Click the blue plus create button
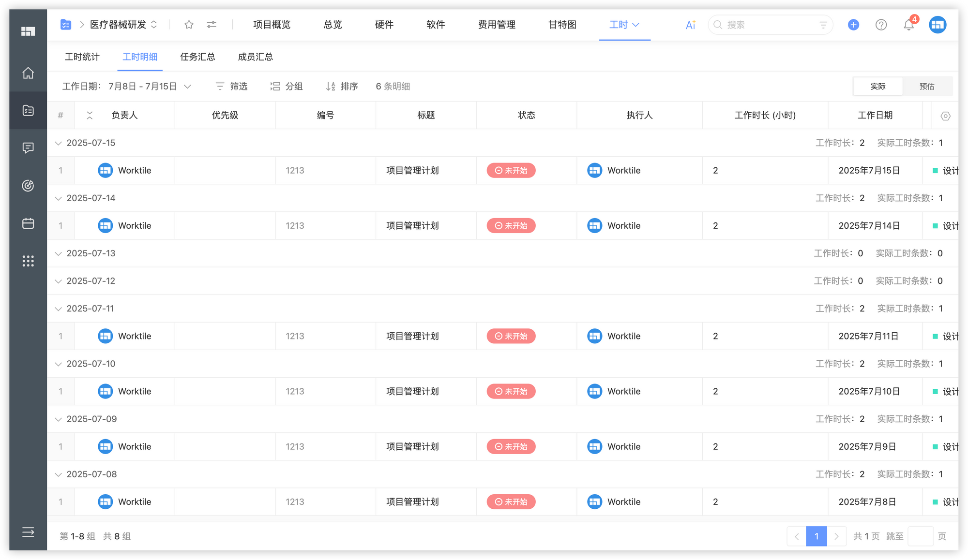The image size is (968, 560). click(x=853, y=25)
